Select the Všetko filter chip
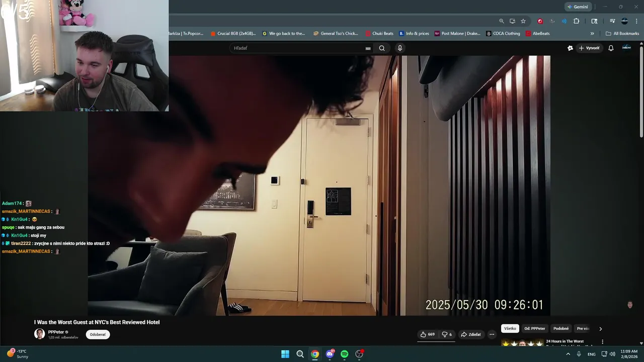 tap(510, 328)
